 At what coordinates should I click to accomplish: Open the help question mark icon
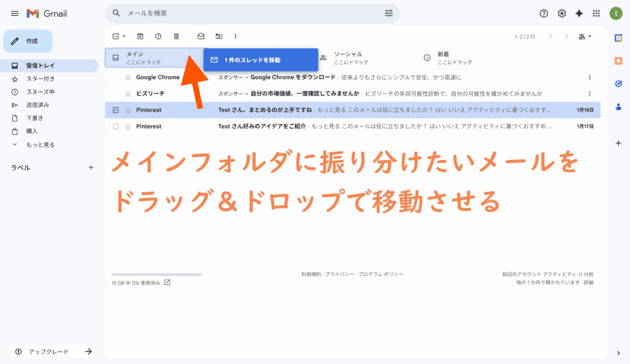(x=543, y=14)
